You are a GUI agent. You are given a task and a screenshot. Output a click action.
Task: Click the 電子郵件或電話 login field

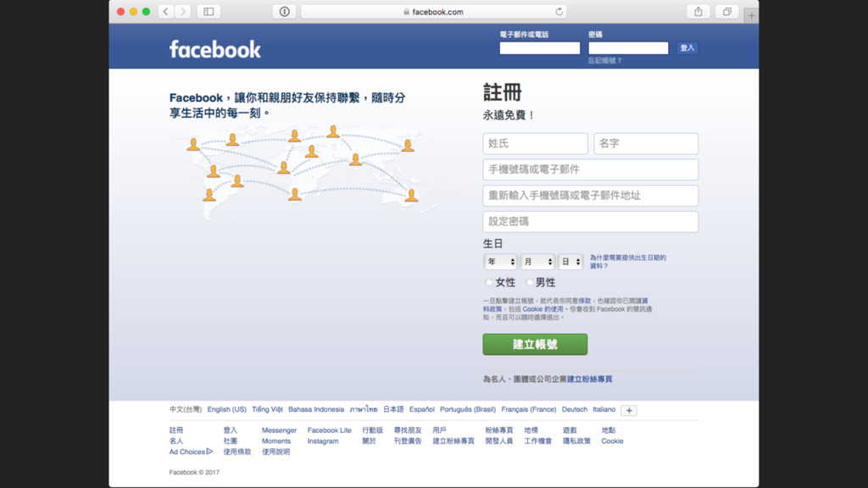coord(540,48)
